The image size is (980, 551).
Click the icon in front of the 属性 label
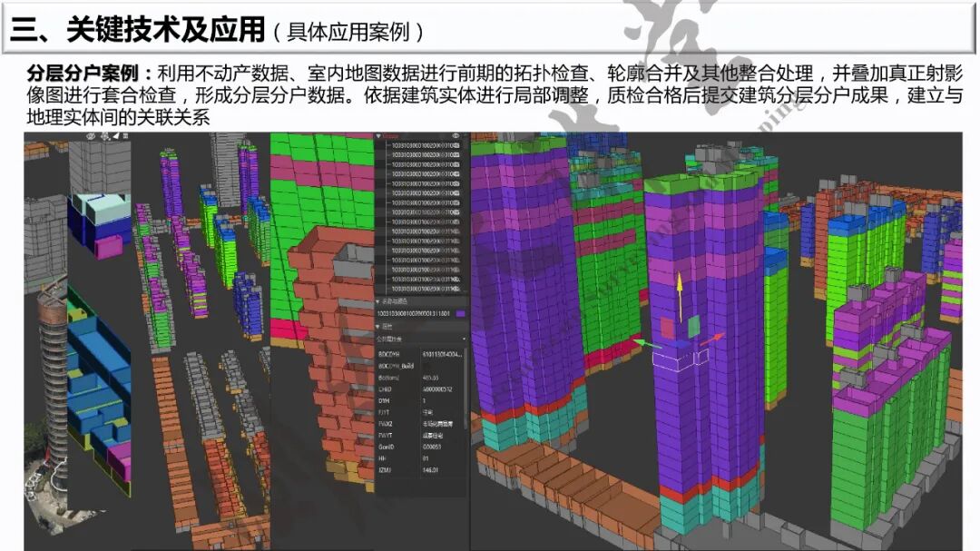pyautogui.click(x=377, y=326)
